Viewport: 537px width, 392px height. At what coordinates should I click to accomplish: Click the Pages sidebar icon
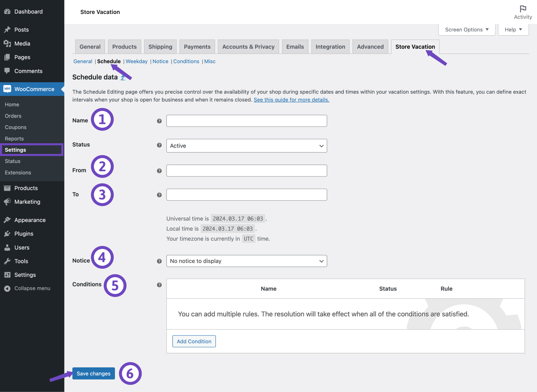[x=8, y=57]
